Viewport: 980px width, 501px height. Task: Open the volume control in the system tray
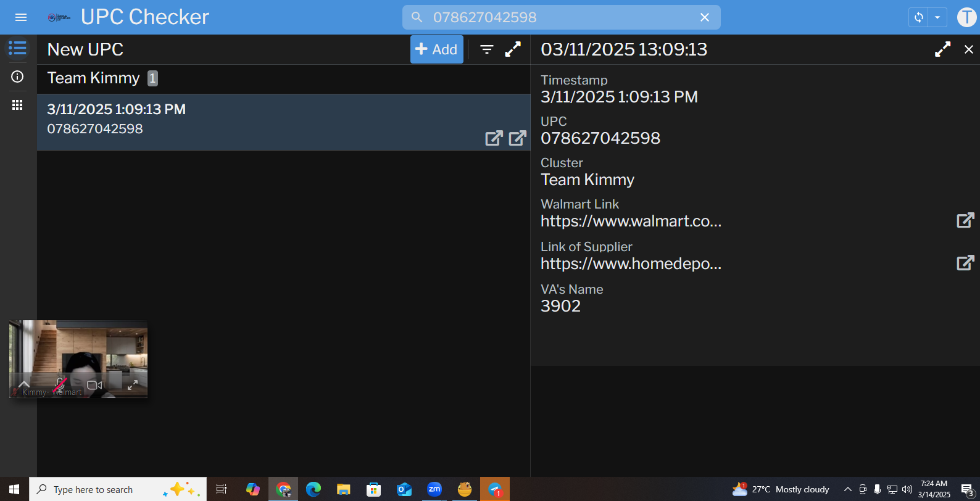point(907,489)
